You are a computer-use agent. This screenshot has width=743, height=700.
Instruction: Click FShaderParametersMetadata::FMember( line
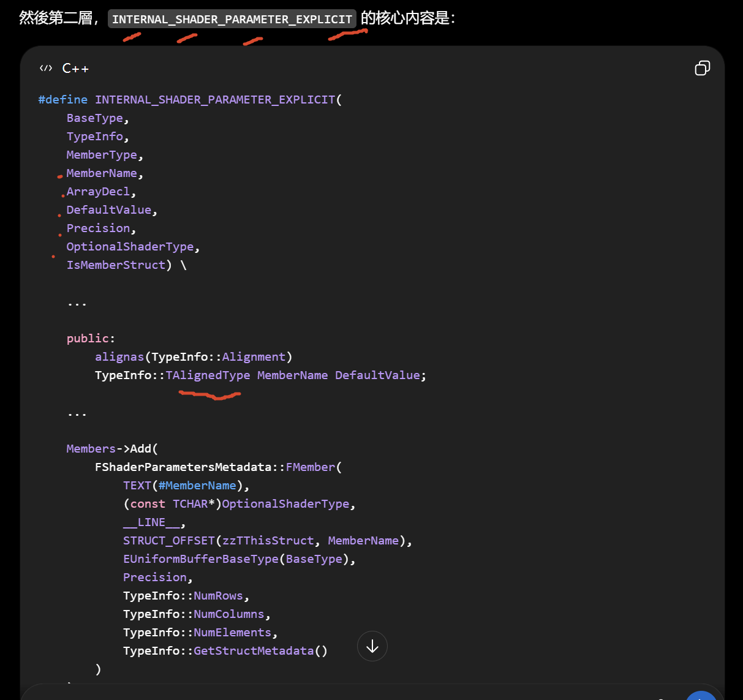point(218,467)
